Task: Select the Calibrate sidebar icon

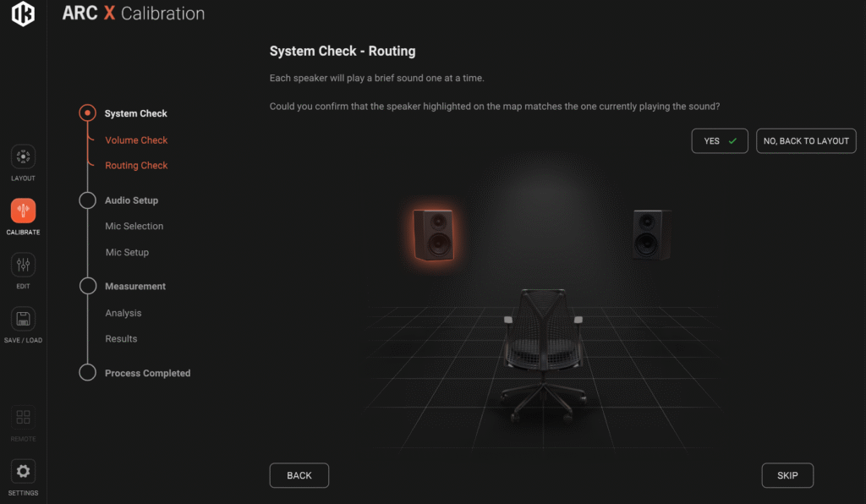Action: [23, 211]
